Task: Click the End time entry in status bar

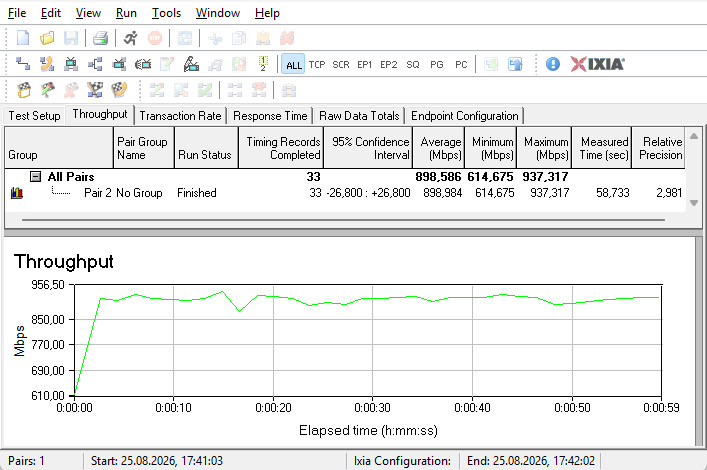Action: point(531,461)
